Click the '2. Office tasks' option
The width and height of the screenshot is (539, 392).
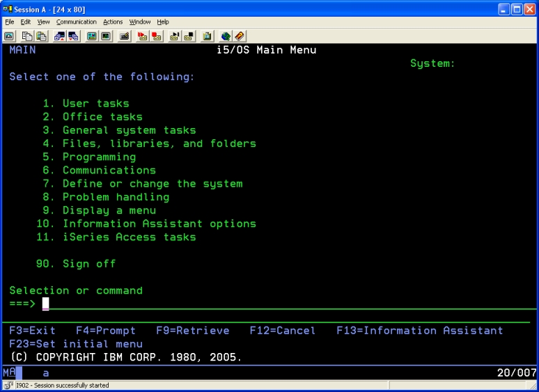pos(93,117)
